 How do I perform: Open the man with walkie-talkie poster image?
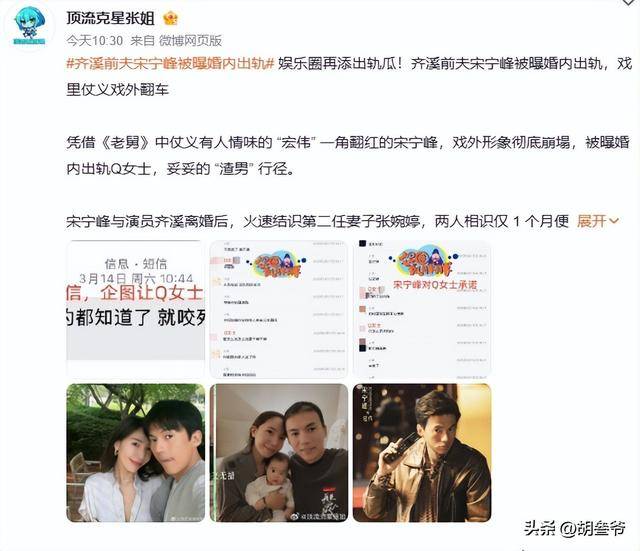point(422,453)
